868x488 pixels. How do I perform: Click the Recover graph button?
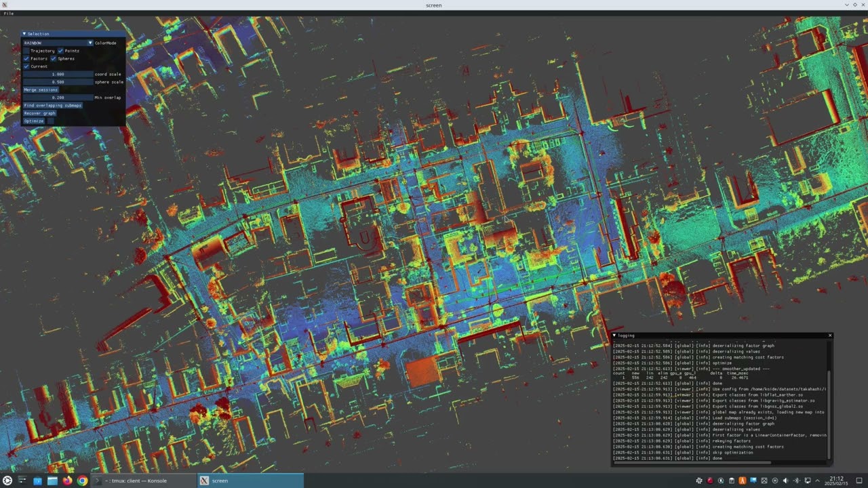[x=40, y=113]
